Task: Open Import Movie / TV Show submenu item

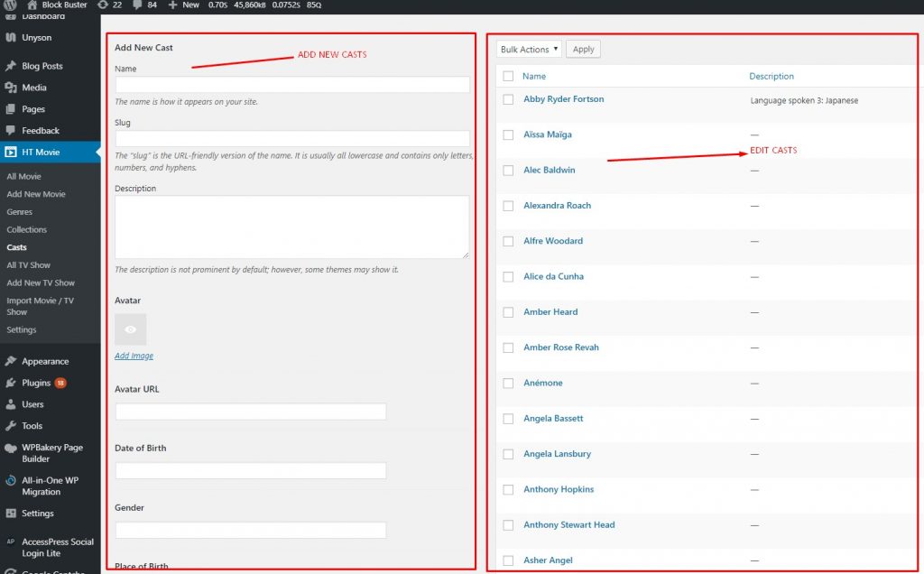Action: pos(40,307)
